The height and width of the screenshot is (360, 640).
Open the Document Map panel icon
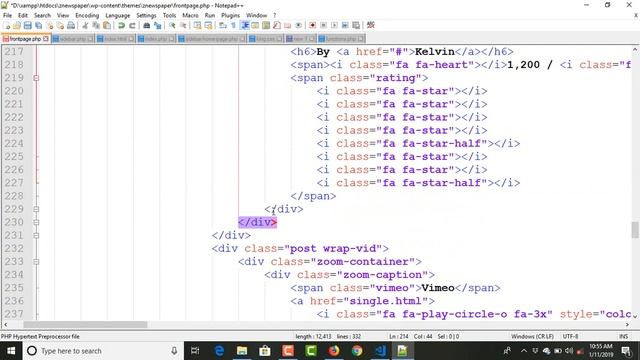[x=266, y=25]
